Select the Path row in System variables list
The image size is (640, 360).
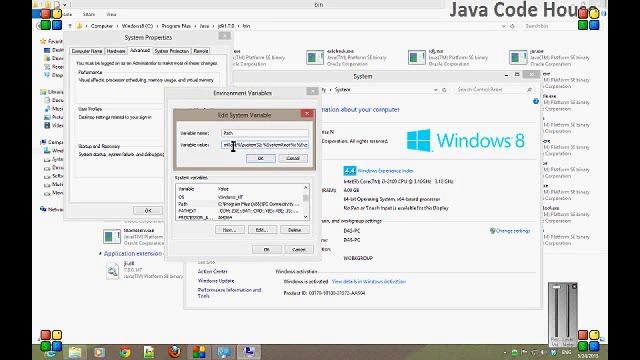point(240,204)
